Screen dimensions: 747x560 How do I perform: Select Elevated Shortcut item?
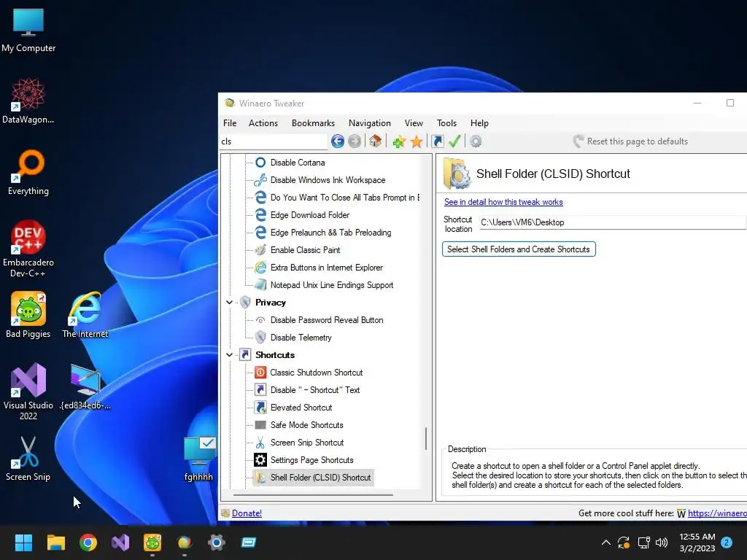point(301,408)
